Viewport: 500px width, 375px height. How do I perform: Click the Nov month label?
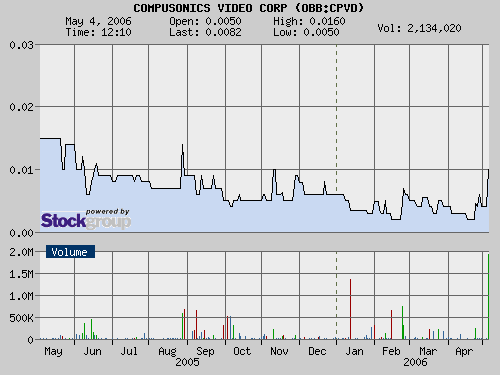point(279,351)
